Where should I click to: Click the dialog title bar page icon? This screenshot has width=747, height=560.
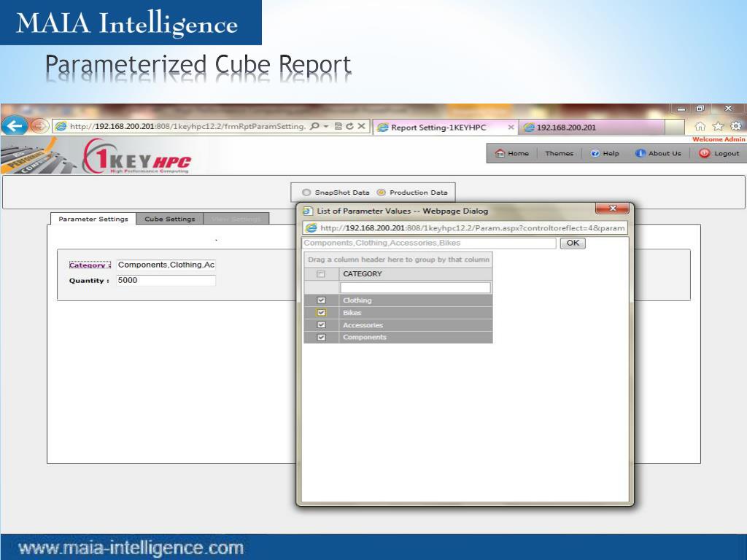click(x=307, y=211)
